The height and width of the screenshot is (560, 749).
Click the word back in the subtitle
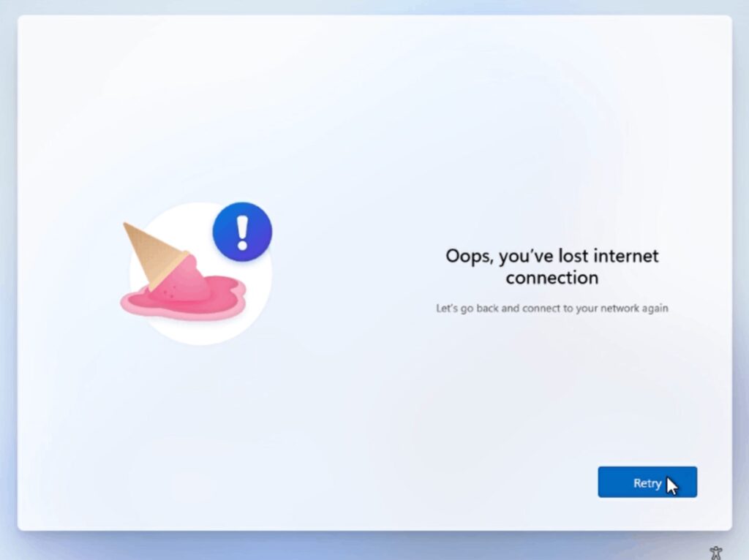click(487, 309)
